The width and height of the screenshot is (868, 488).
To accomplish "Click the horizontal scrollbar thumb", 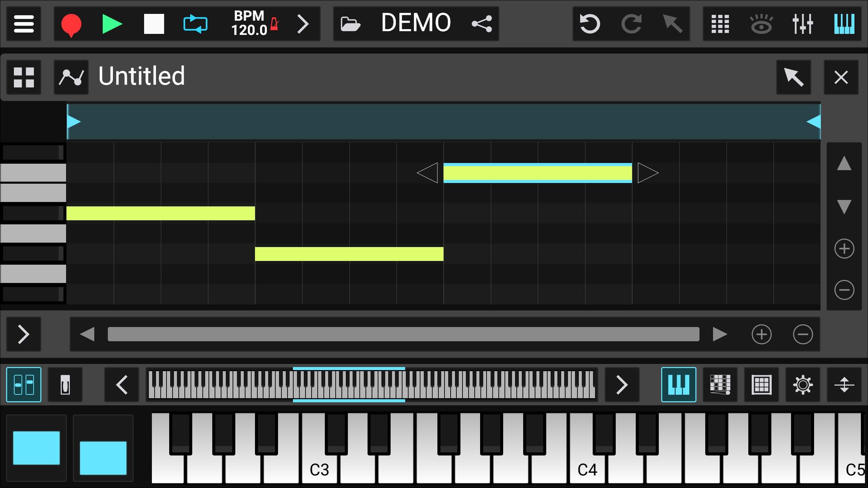I will (x=403, y=334).
